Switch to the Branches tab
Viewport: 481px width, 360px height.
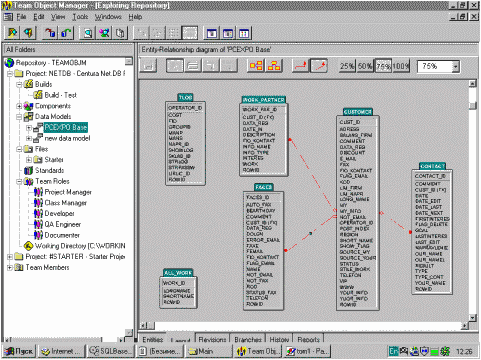pos(248,339)
